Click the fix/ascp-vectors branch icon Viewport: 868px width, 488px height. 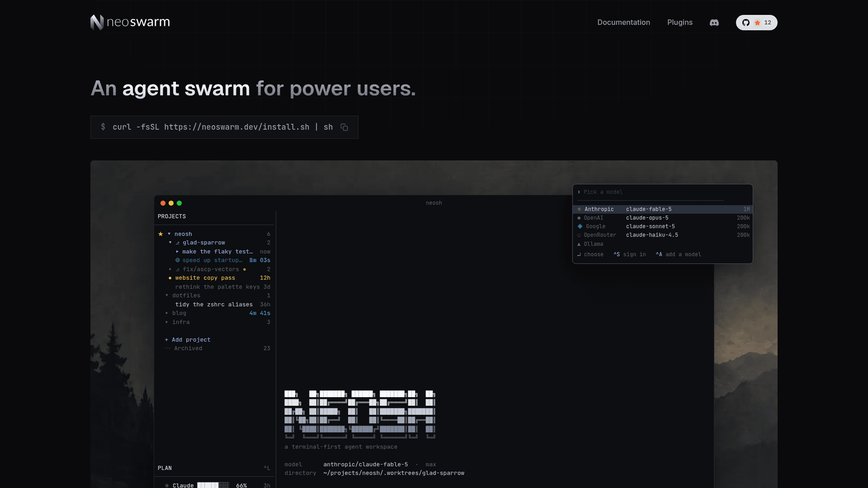tap(178, 269)
